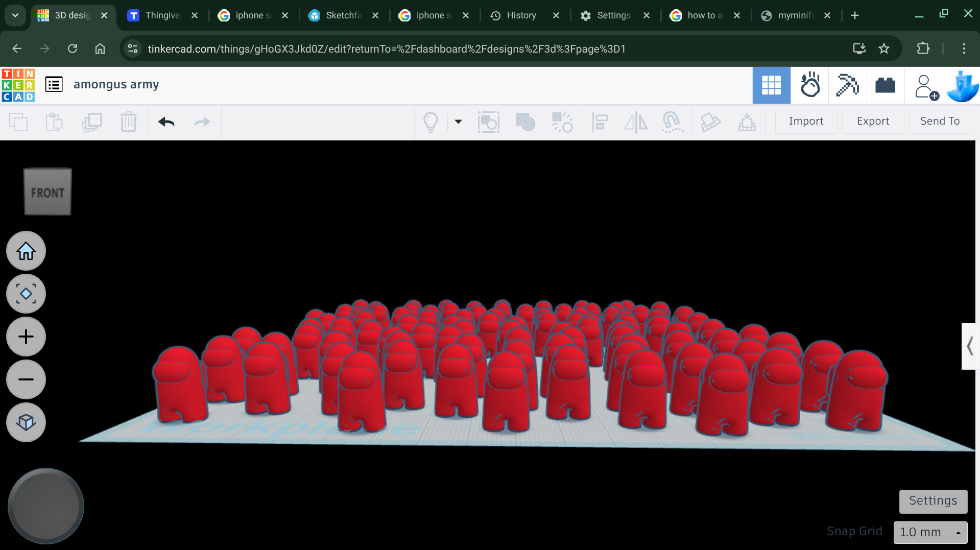
Task: Switch to the Settings browser tab
Action: (613, 15)
